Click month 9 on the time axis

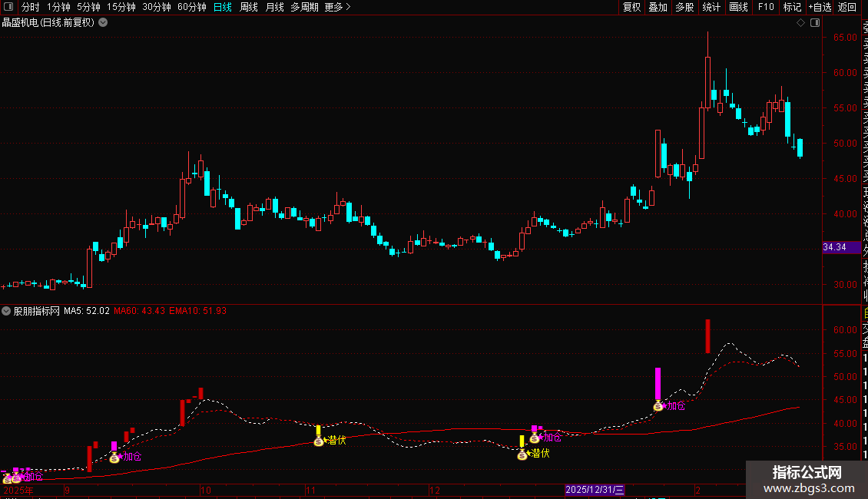point(67,490)
